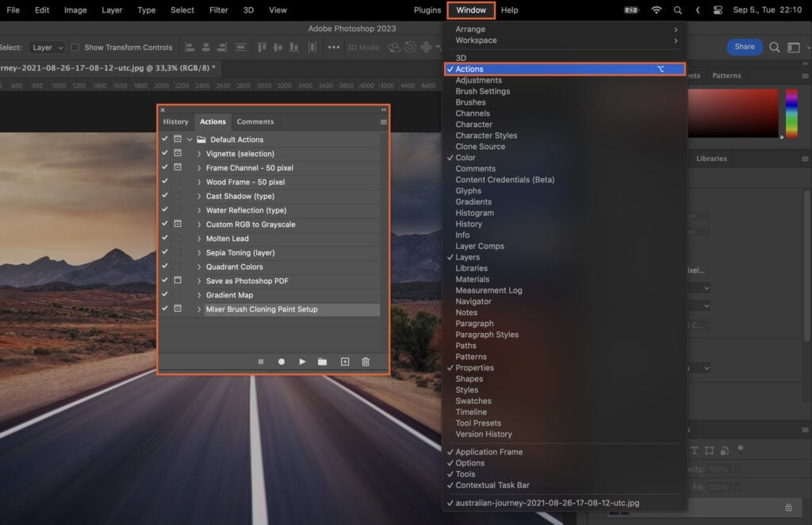Viewport: 812px width, 525px height.
Task: Open the Actions panel menu icon
Action: [x=384, y=121]
